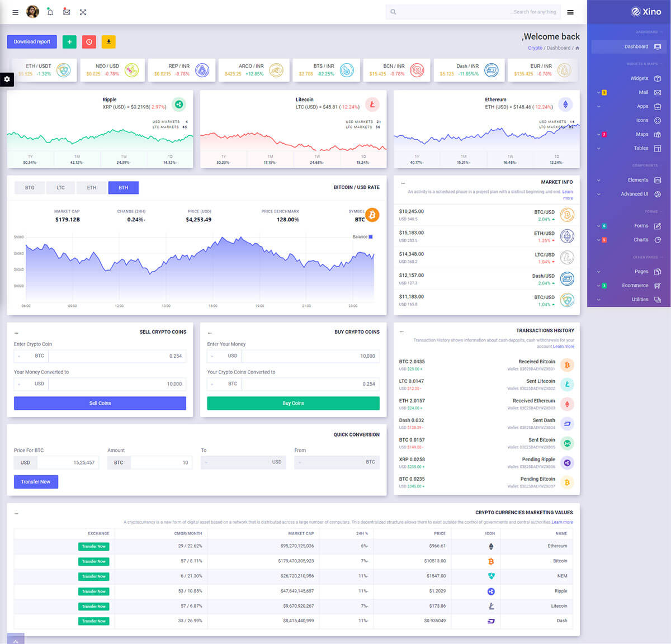
Task: Open BTC currency dropdown in Sell Crypto Coins
Action: (31, 356)
